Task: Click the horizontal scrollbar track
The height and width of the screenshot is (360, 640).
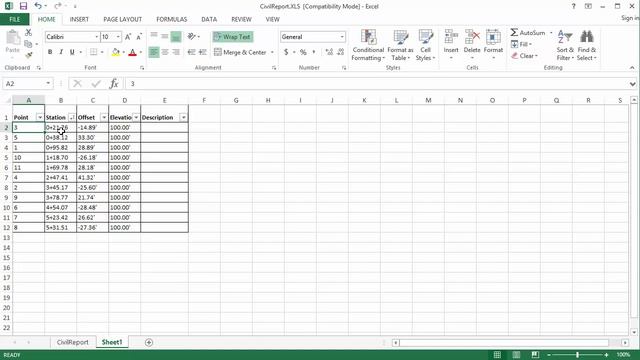Action: click(x=503, y=342)
